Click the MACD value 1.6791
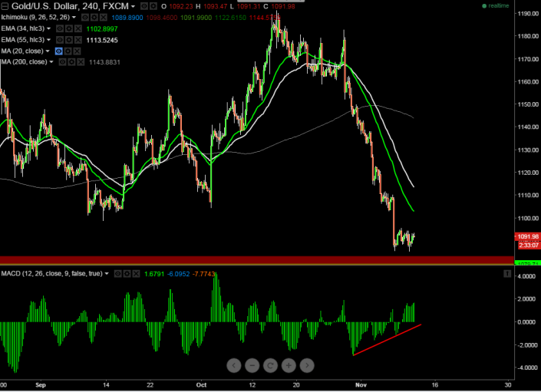 click(154, 274)
